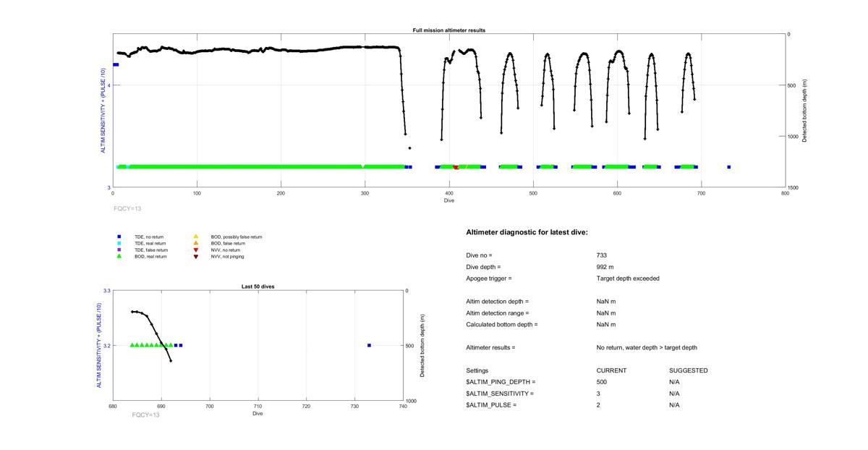The width and height of the screenshot is (868, 450).
Task: Click the dark red 'NVV, not pinging' legend icon
Action: point(195,256)
